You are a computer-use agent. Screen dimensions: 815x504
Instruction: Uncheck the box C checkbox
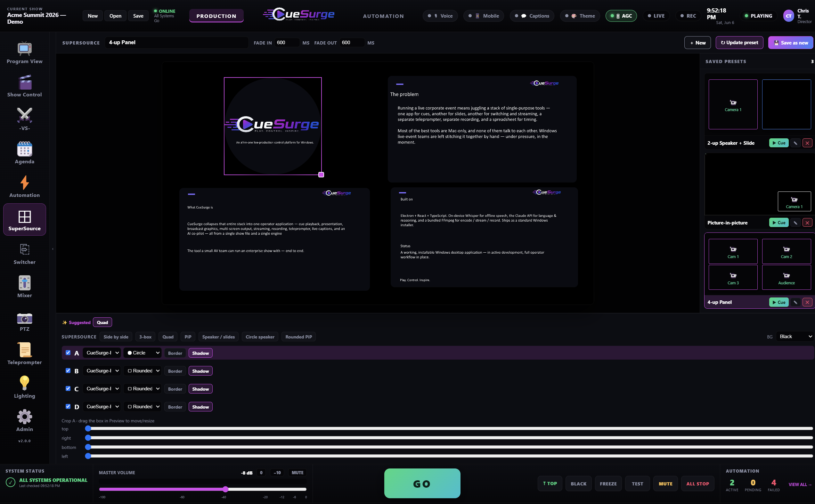(68, 389)
